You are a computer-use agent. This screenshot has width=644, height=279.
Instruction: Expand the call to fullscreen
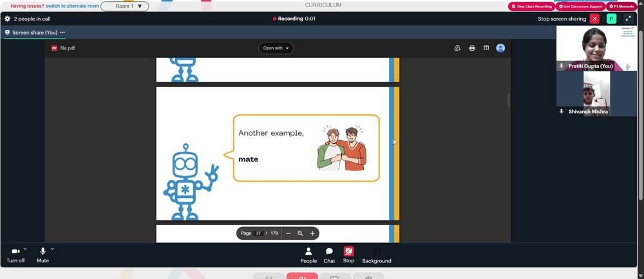pyautogui.click(x=628, y=19)
